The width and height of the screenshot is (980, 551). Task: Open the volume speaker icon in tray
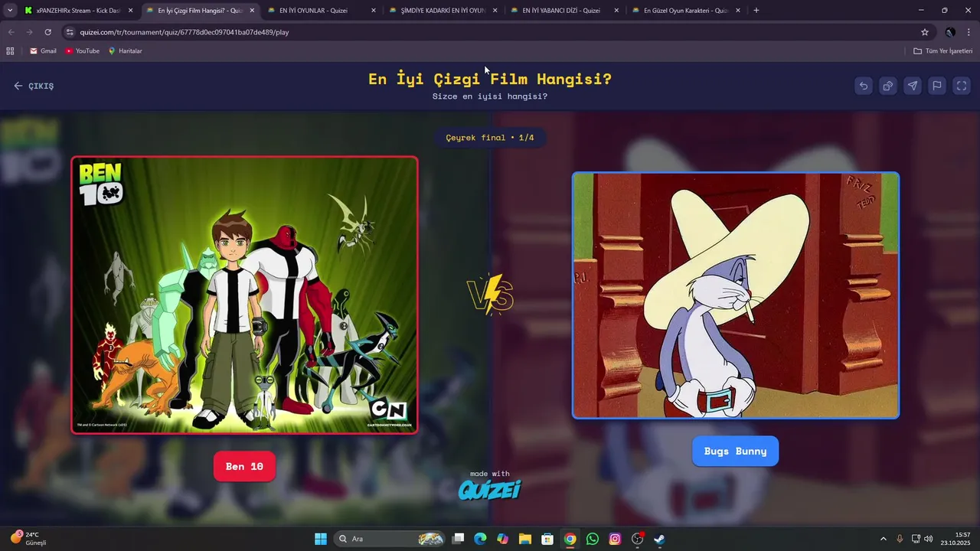click(928, 539)
